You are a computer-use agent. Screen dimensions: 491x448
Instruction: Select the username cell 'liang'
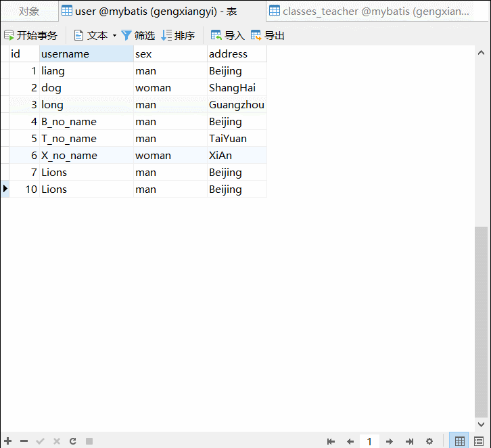coord(87,71)
